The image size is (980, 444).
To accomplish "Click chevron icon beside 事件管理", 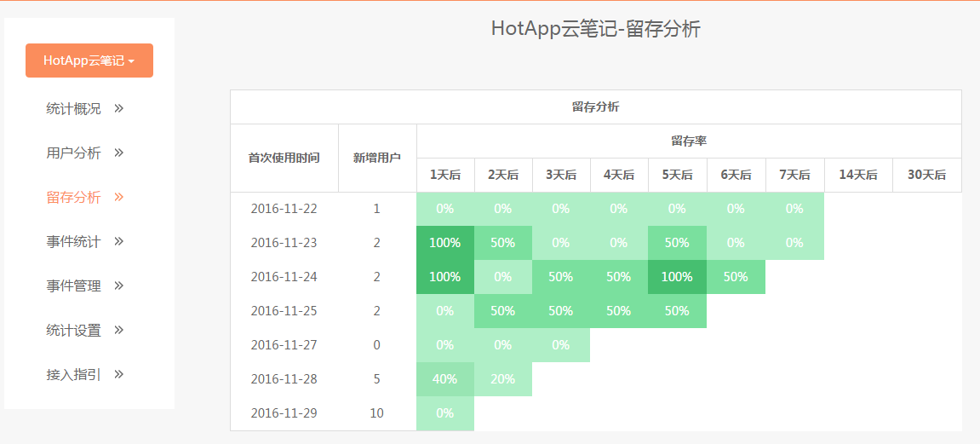I will (119, 285).
